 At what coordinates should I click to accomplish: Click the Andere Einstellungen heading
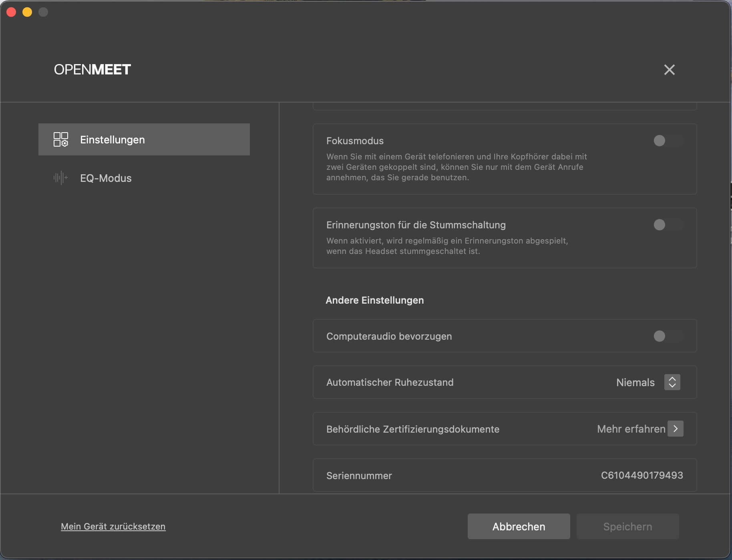click(x=374, y=300)
